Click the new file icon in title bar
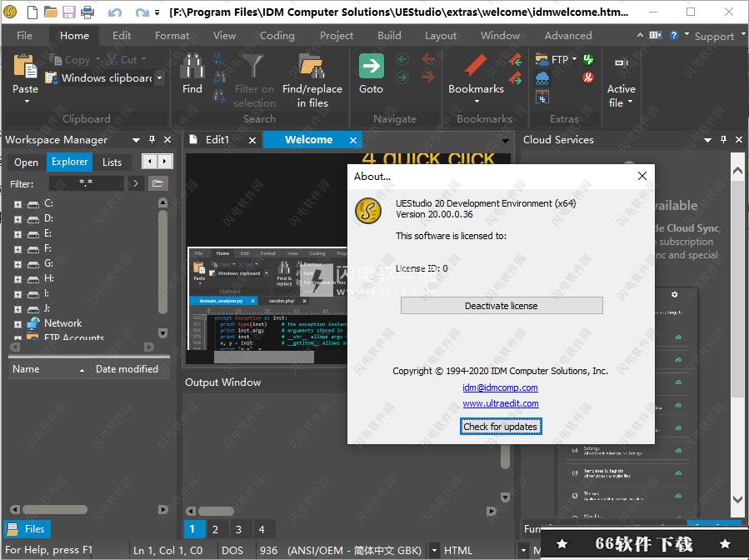The width and height of the screenshot is (749, 560). 32,12
